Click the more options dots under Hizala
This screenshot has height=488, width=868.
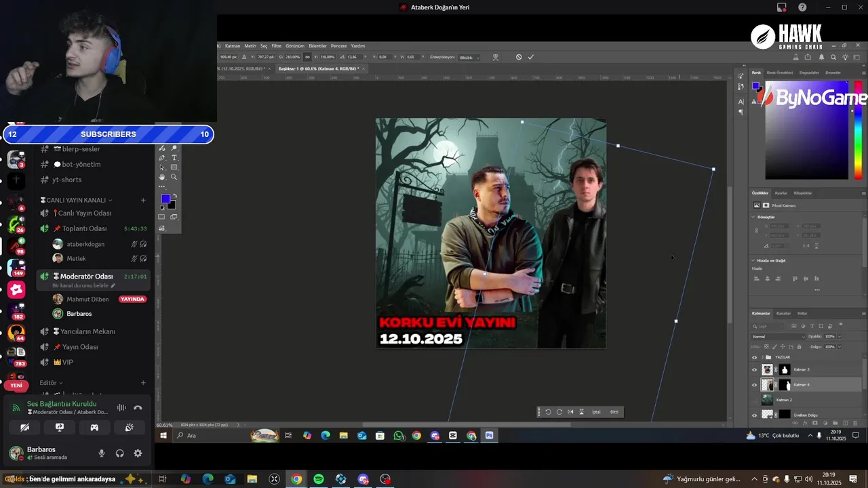pos(816,290)
